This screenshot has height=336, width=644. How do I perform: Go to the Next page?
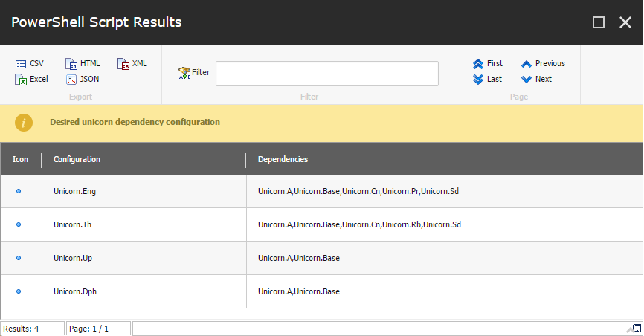(x=536, y=79)
